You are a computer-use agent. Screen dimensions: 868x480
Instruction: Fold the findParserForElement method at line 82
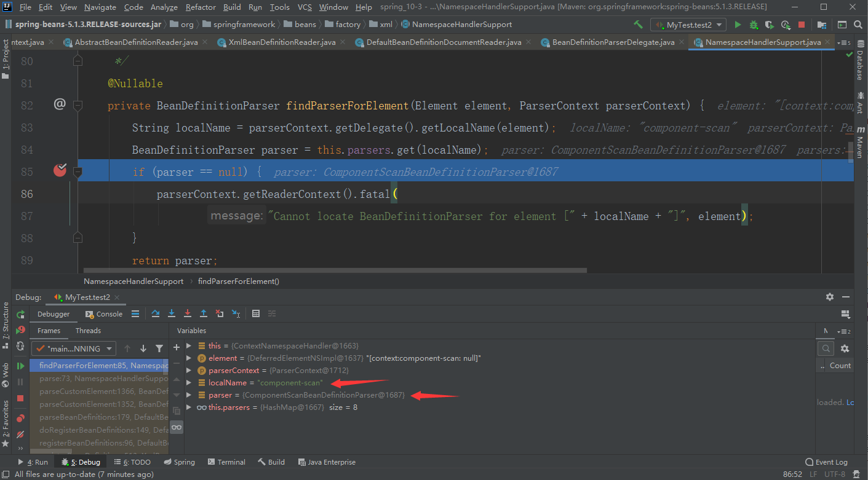pyautogui.click(x=78, y=105)
